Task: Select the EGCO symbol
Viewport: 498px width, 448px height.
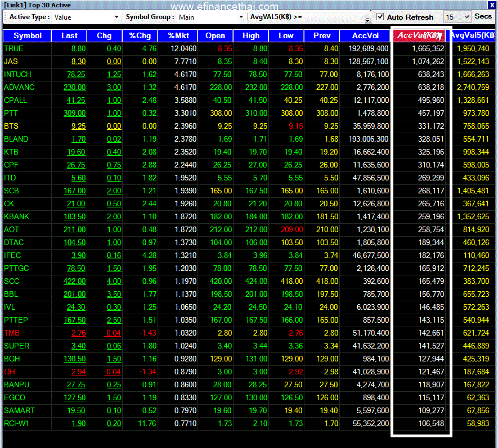Action: (15, 398)
